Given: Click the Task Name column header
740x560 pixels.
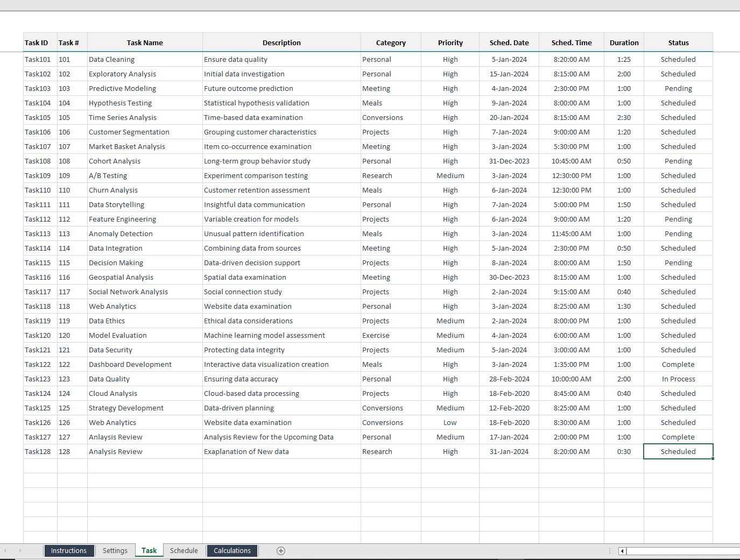Looking at the screenshot, I should (145, 42).
